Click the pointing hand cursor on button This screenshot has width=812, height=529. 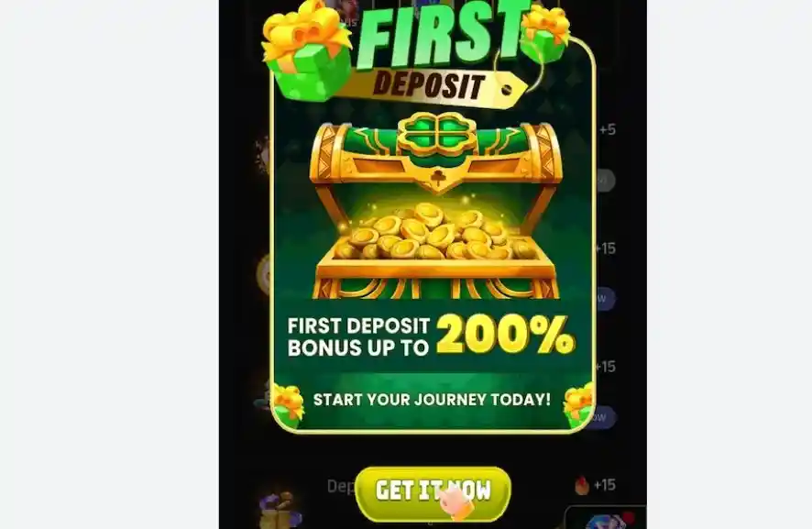pos(456,502)
